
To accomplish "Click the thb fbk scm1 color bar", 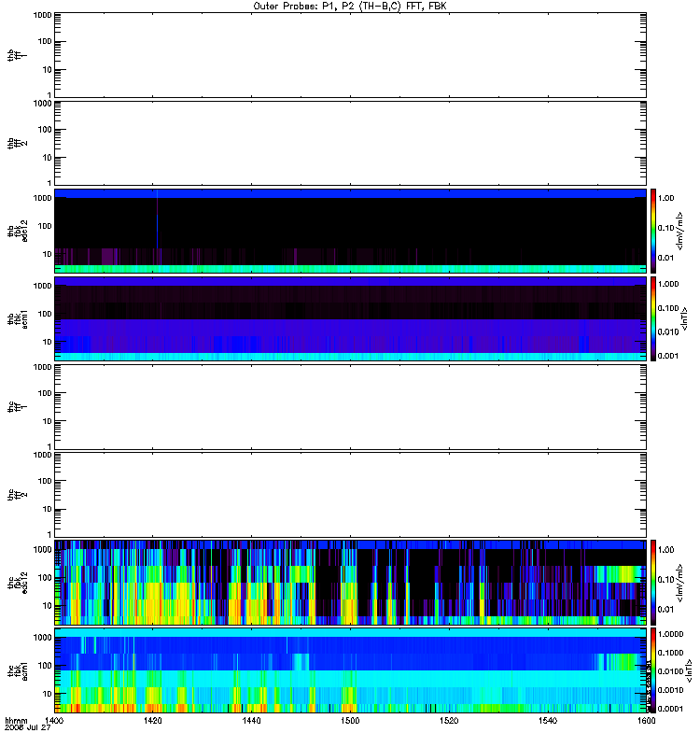I will pos(653,319).
